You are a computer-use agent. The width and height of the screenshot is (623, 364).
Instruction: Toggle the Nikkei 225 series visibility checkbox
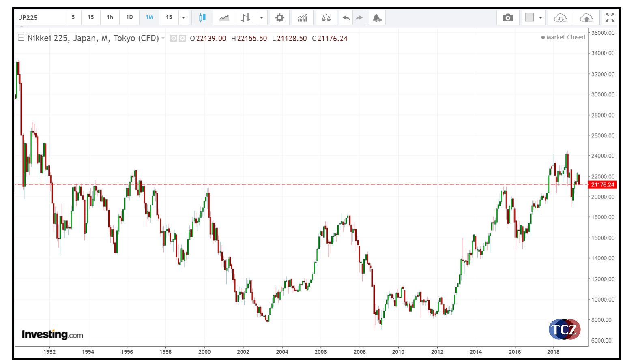[21, 38]
